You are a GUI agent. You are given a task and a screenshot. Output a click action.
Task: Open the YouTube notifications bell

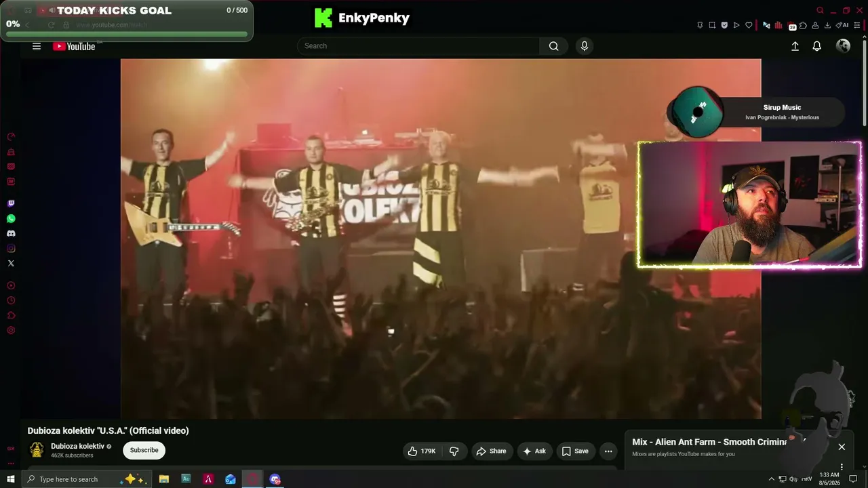click(x=817, y=46)
